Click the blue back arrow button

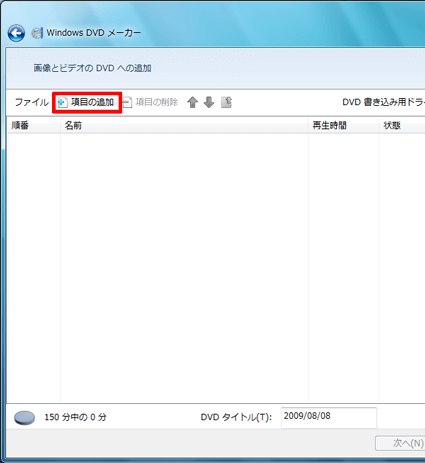point(16,33)
